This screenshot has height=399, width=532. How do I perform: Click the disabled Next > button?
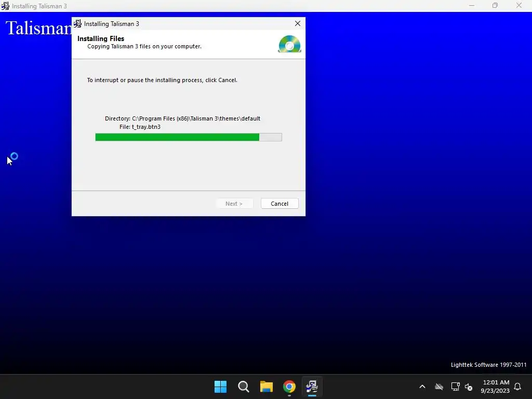tap(234, 204)
